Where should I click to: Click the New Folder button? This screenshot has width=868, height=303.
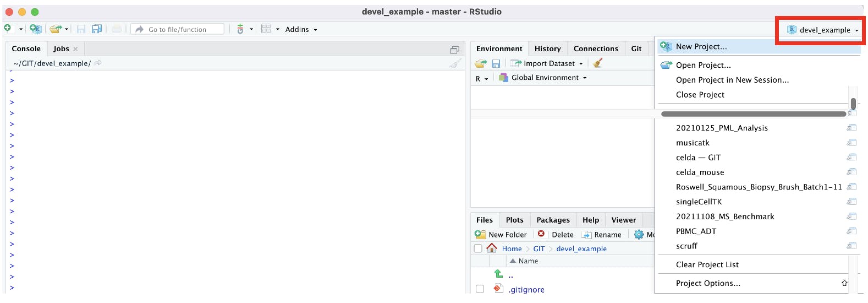pos(501,235)
